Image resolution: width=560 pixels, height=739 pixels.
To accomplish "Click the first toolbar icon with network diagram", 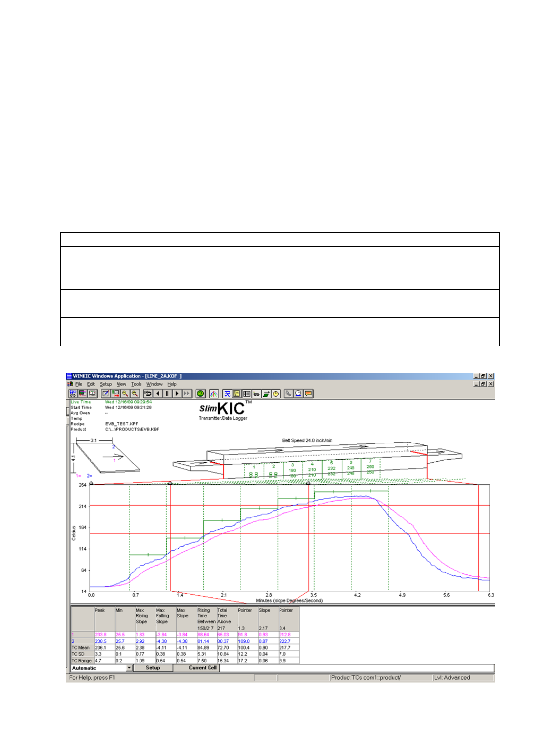I will pyautogui.click(x=72, y=394).
